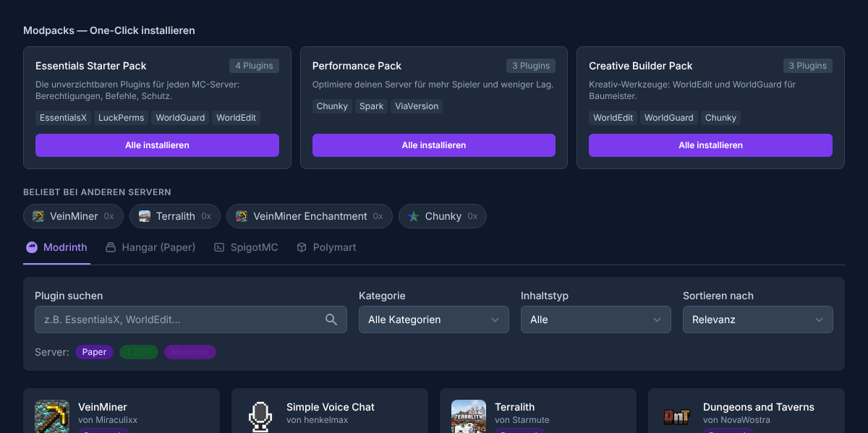Install all Essentials Starter Pack plugins
The height and width of the screenshot is (433, 868).
click(x=157, y=145)
